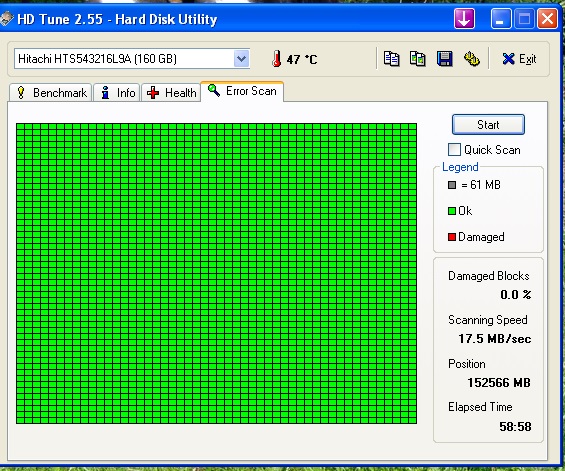Click the purple down-arrow title bar button
The height and width of the screenshot is (471, 565).
click(x=464, y=18)
